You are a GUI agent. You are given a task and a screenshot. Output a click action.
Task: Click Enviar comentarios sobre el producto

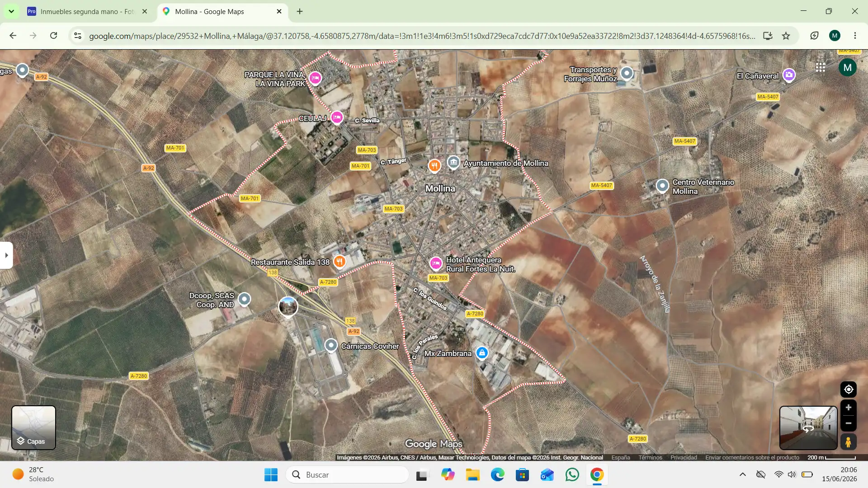[752, 457]
